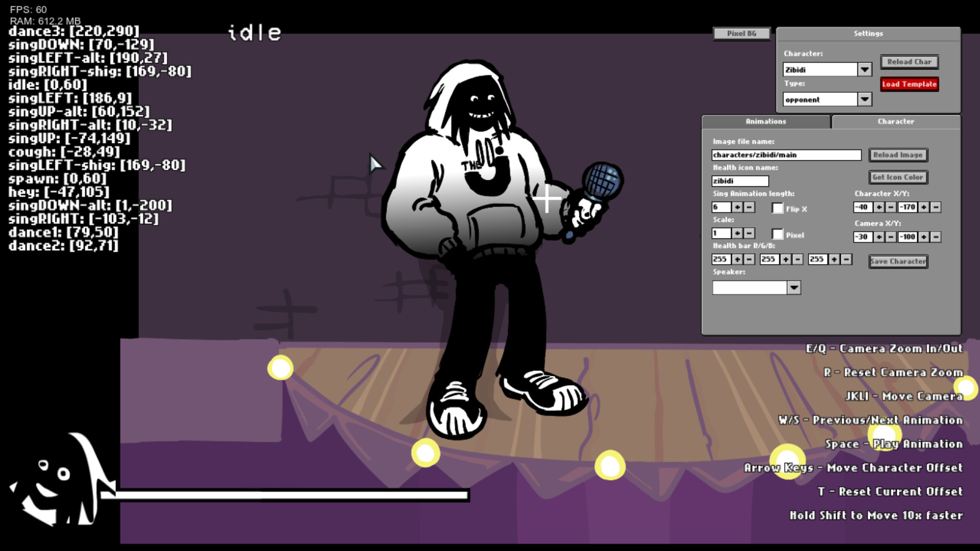Image resolution: width=980 pixels, height=551 pixels.
Task: Click the 'singDOWN: [70,-129]' offset entry
Action: pyautogui.click(x=81, y=44)
